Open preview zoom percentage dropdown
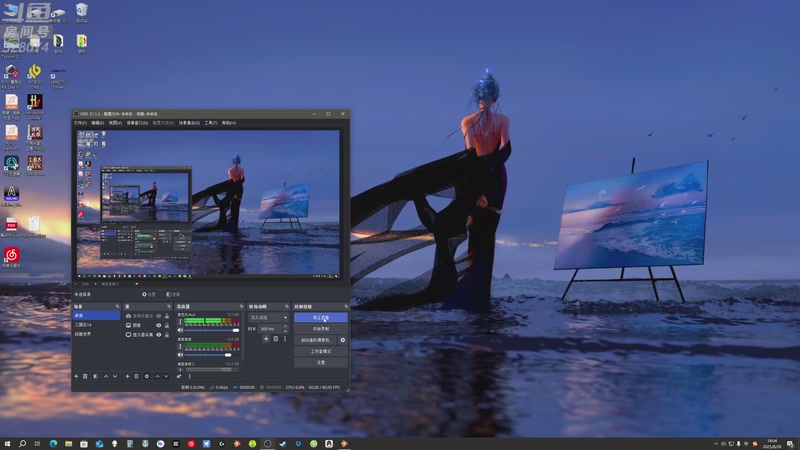Image resolution: width=800 pixels, height=450 pixels. coord(88,284)
